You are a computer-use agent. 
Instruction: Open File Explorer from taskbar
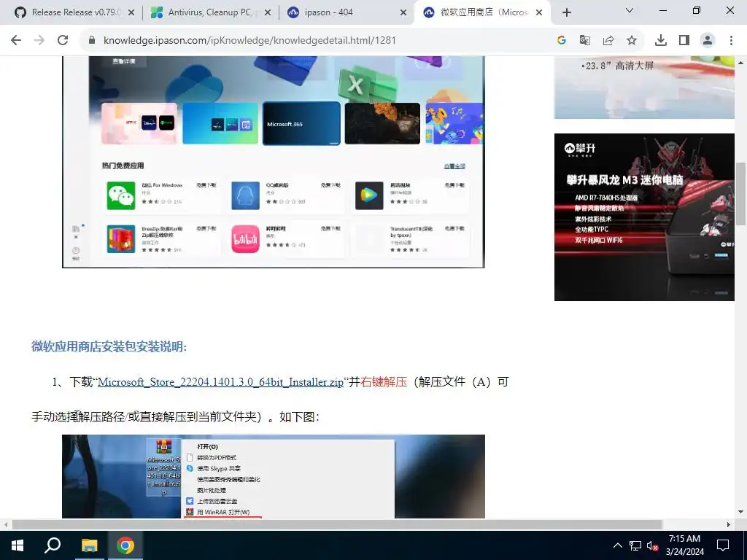click(89, 545)
